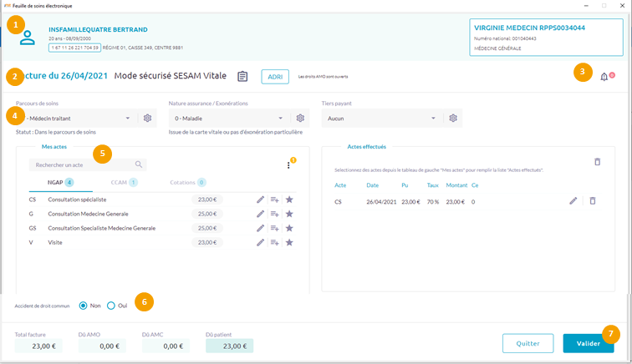The width and height of the screenshot is (632, 364).
Task: Favorite the Consultation Medecine Generale star
Action: [289, 214]
